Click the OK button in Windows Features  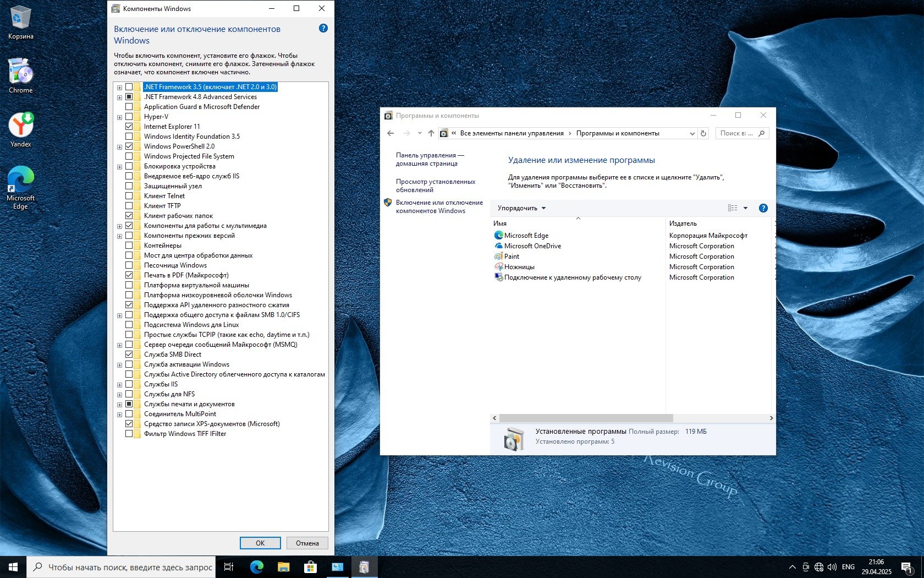(x=260, y=543)
